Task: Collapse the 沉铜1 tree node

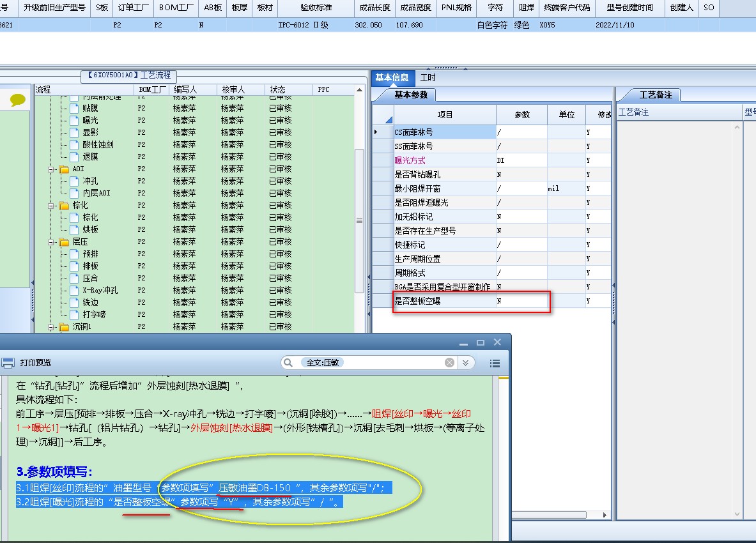Action: 51,327
